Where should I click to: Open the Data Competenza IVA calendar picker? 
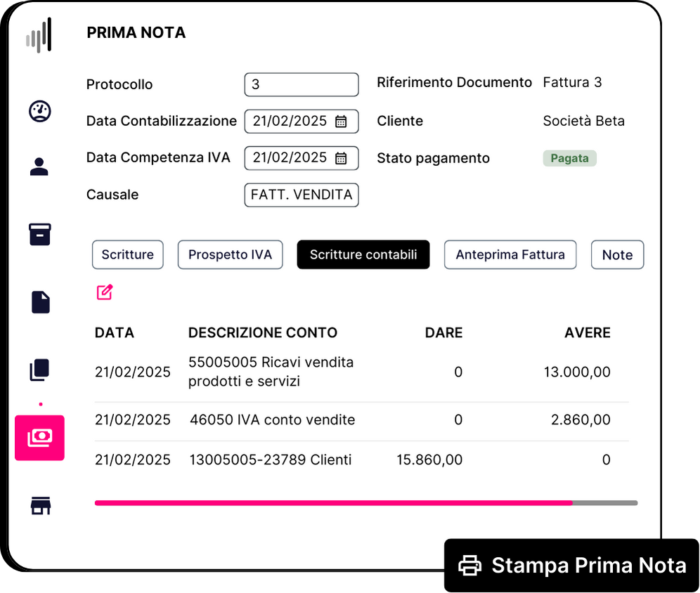pyautogui.click(x=341, y=158)
